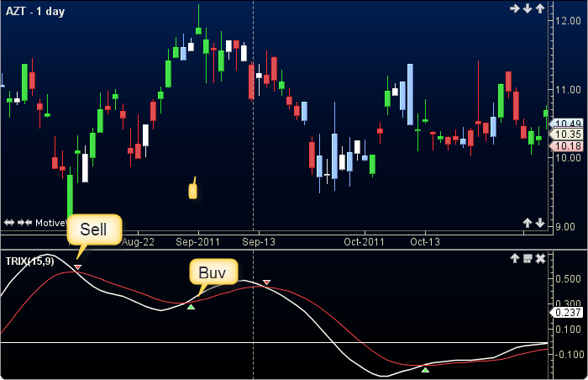
Task: Click the Sep-2011 date axis label
Action: (197, 242)
